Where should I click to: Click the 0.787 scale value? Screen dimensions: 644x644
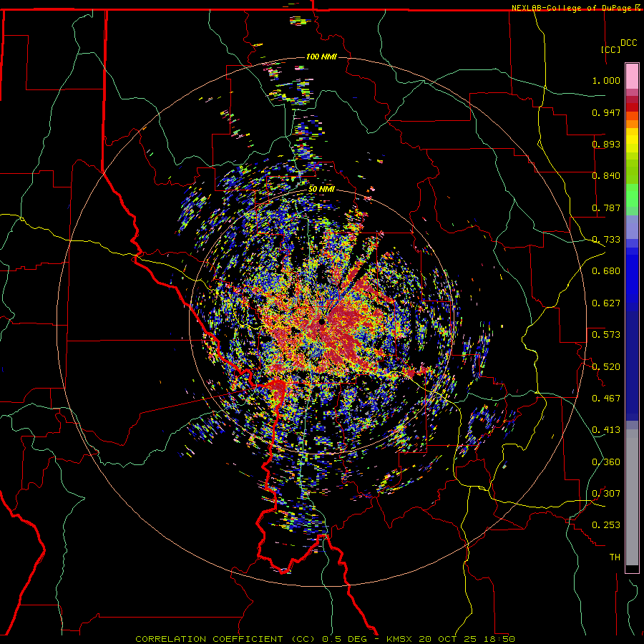(606, 208)
